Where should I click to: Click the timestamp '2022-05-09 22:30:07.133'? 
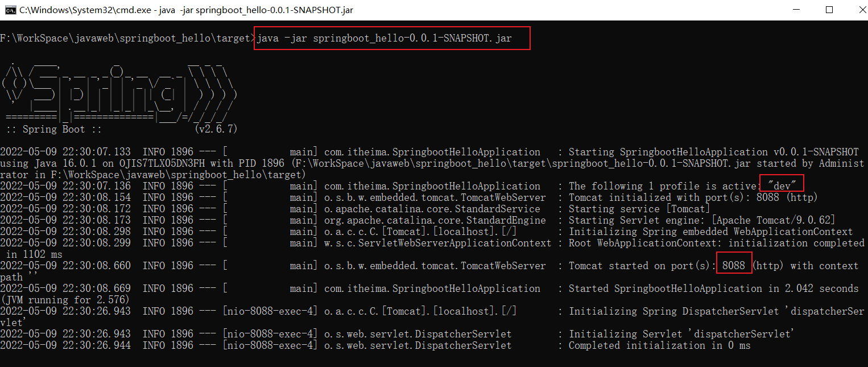pos(65,152)
